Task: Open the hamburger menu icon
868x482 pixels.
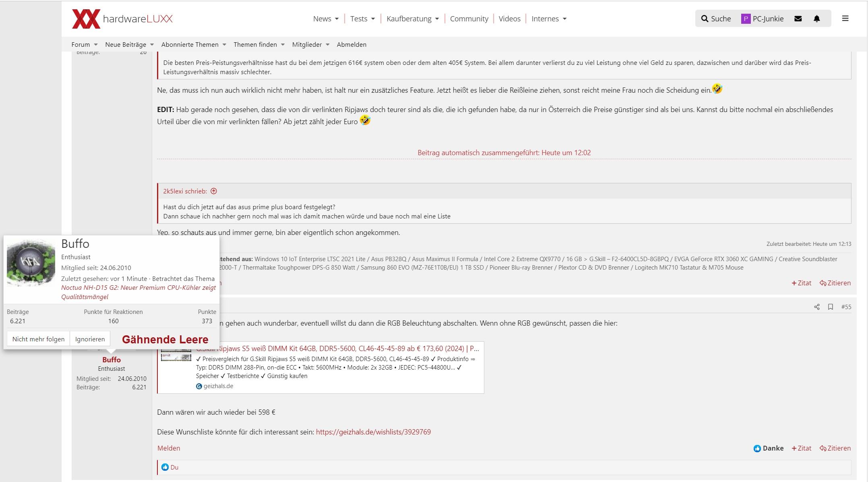Action: [845, 19]
